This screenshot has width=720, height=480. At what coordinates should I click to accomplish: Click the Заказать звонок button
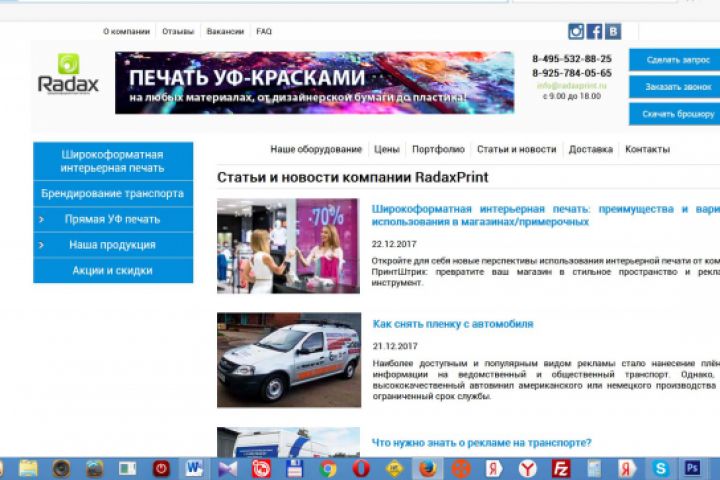point(675,87)
